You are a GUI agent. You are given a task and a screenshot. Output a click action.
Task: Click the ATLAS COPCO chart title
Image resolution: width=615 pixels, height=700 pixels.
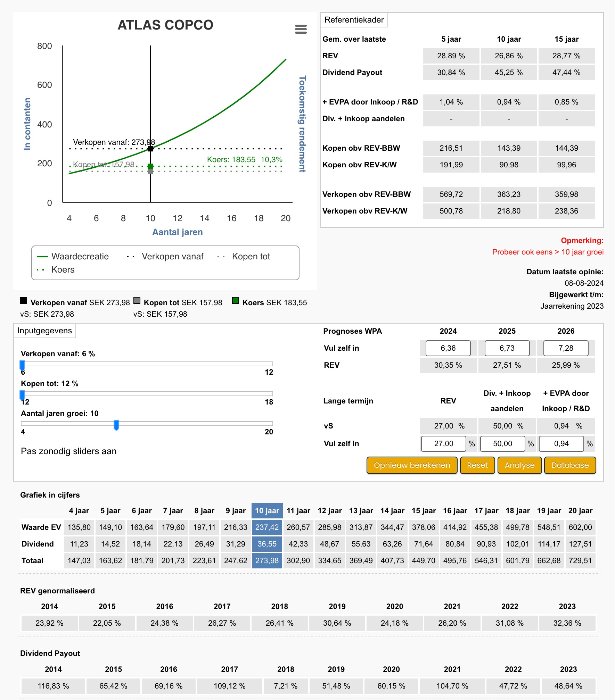coord(165,25)
